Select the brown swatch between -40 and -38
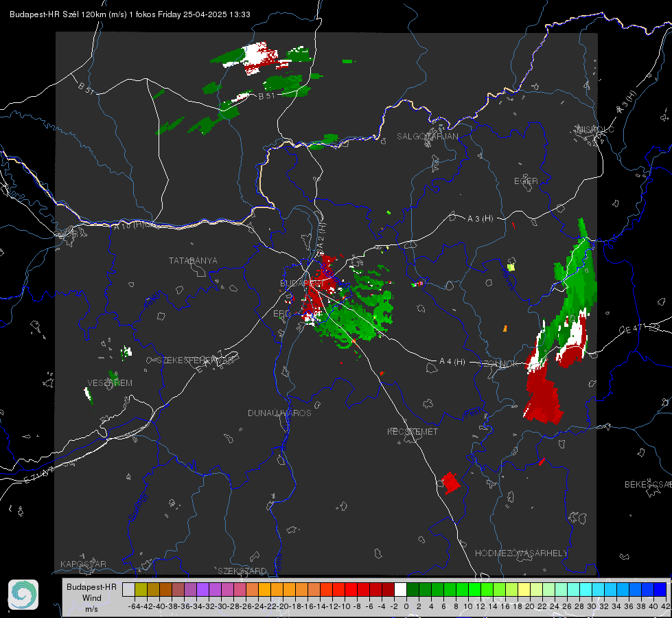This screenshot has width=672, height=618. (165, 590)
